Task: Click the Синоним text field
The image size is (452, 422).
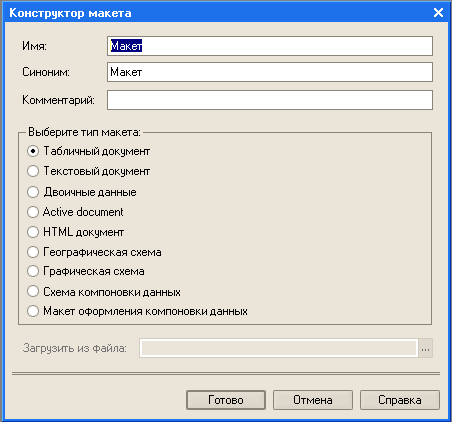Action: [x=270, y=72]
